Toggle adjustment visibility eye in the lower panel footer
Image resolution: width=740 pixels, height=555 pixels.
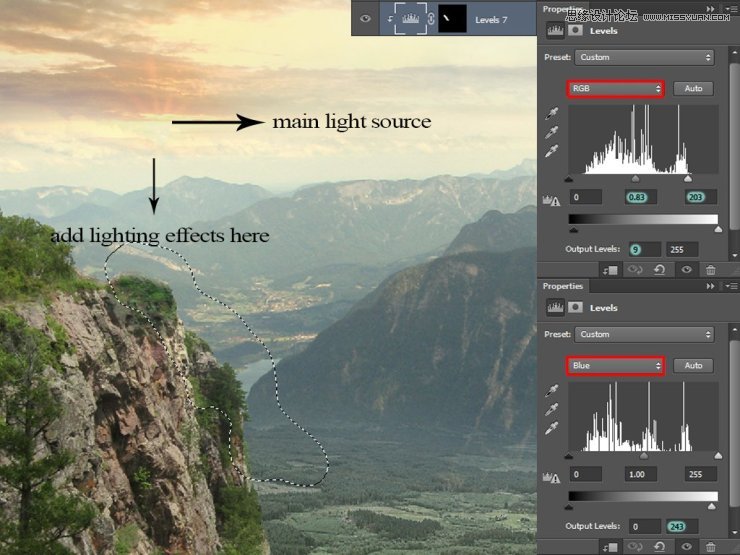click(686, 546)
